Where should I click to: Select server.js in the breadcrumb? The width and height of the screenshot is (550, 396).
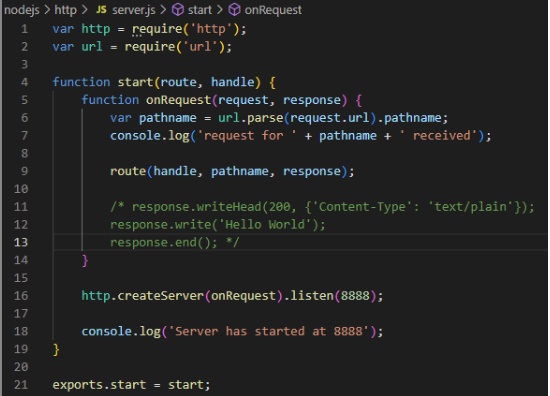[x=134, y=10]
